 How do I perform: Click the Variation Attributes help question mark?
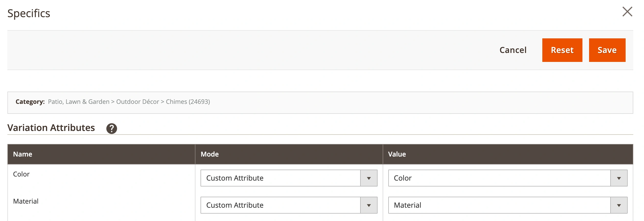(x=112, y=128)
